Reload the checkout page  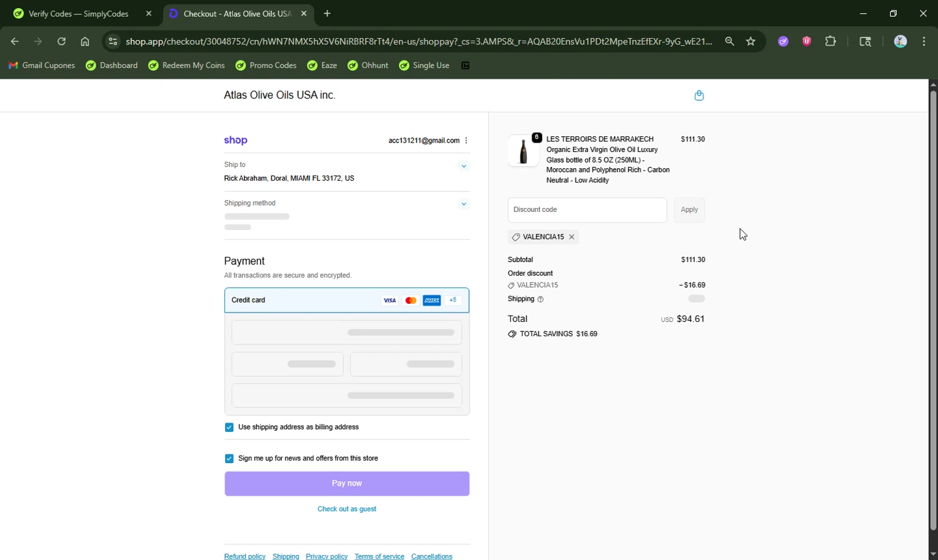pos(61,41)
